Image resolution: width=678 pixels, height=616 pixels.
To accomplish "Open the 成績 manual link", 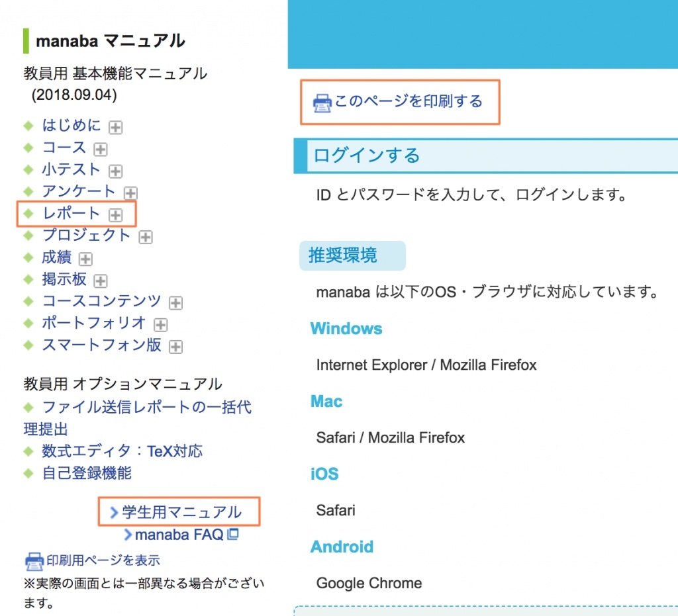I will point(57,257).
